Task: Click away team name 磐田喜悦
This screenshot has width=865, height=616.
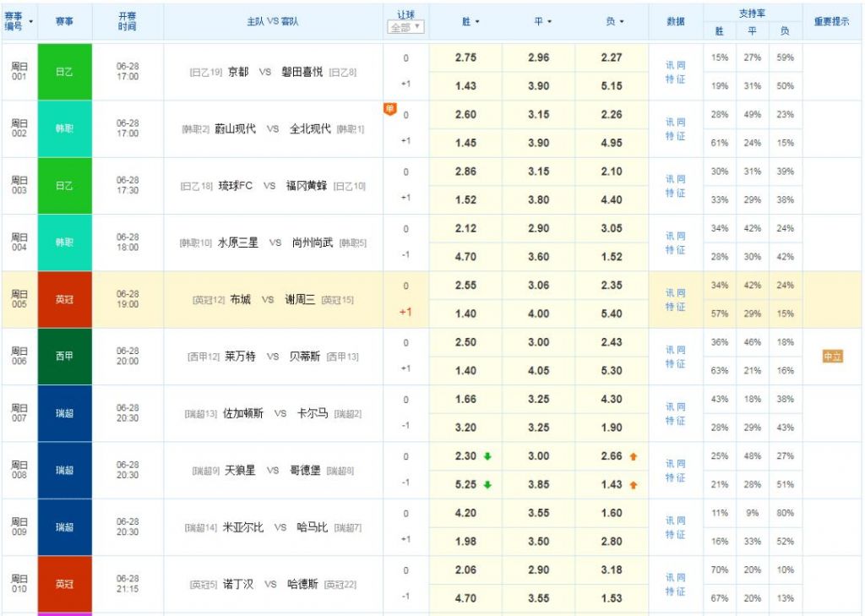Action: coord(302,72)
